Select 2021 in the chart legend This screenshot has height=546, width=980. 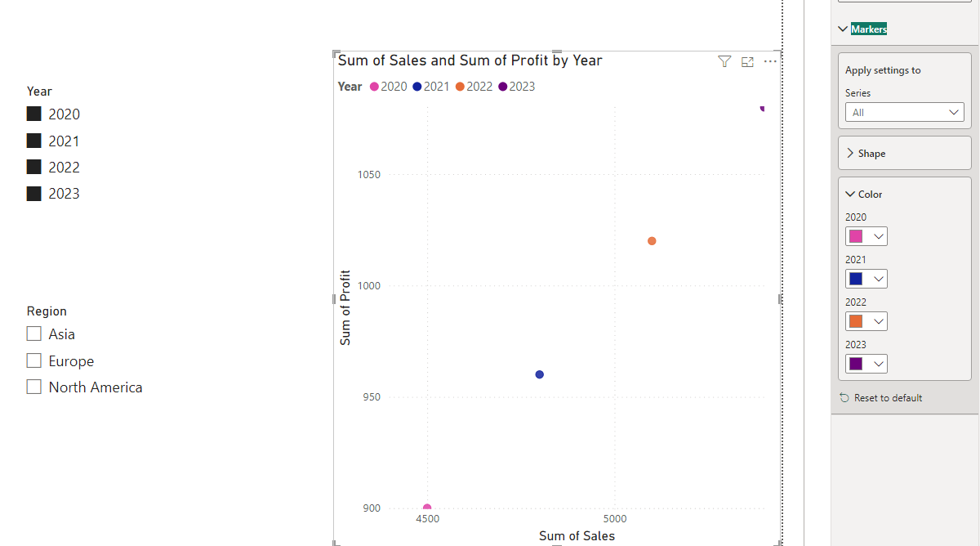pyautogui.click(x=431, y=87)
